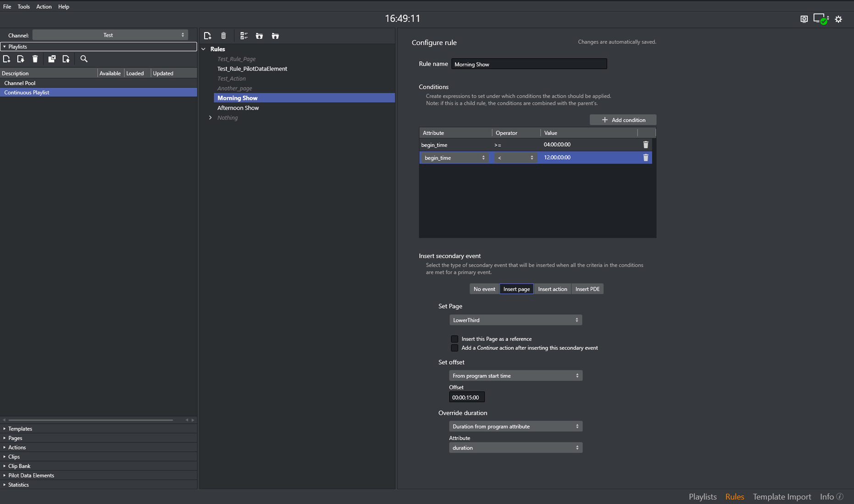Enable Insert this Page as a reference
Image resolution: width=854 pixels, height=504 pixels.
click(455, 339)
